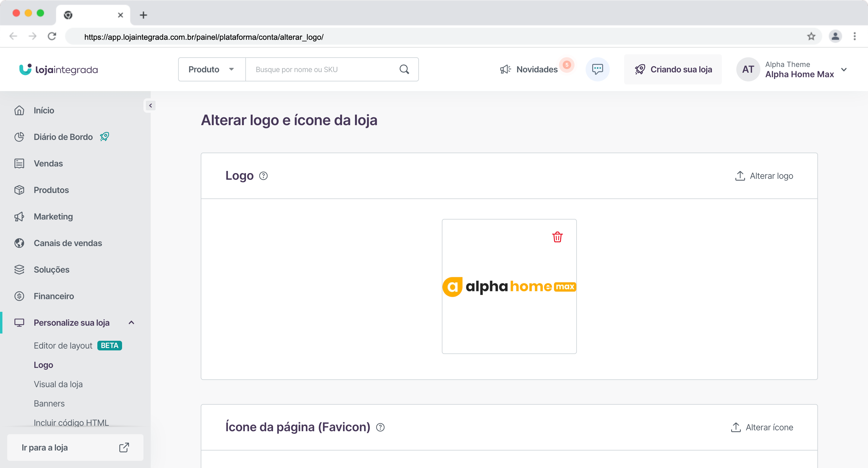Bookmark page with star icon

pos(811,36)
